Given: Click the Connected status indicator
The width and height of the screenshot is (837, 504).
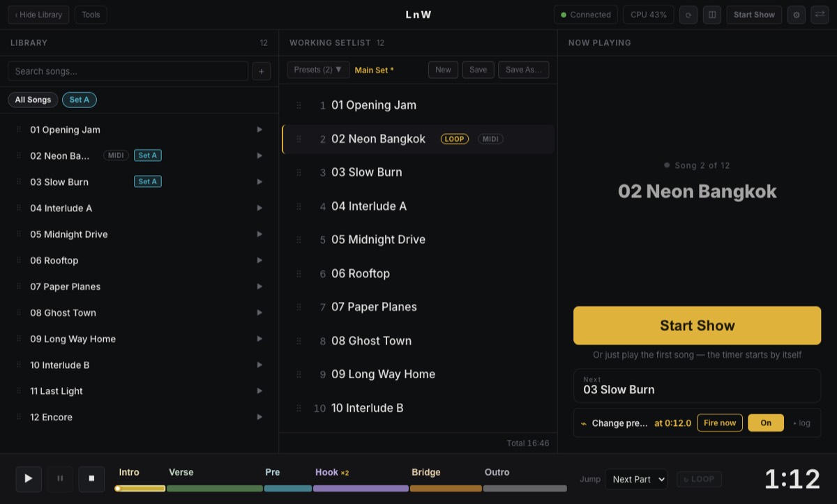Looking at the screenshot, I should pos(586,15).
